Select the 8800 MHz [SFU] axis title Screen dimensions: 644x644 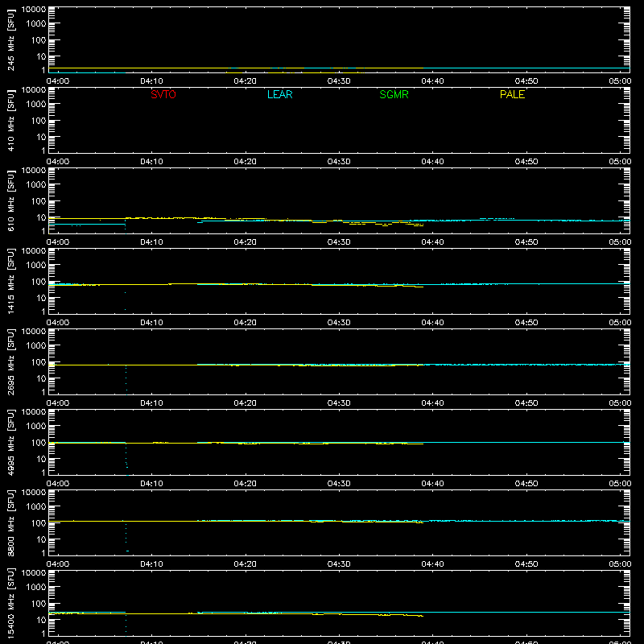click(x=11, y=523)
